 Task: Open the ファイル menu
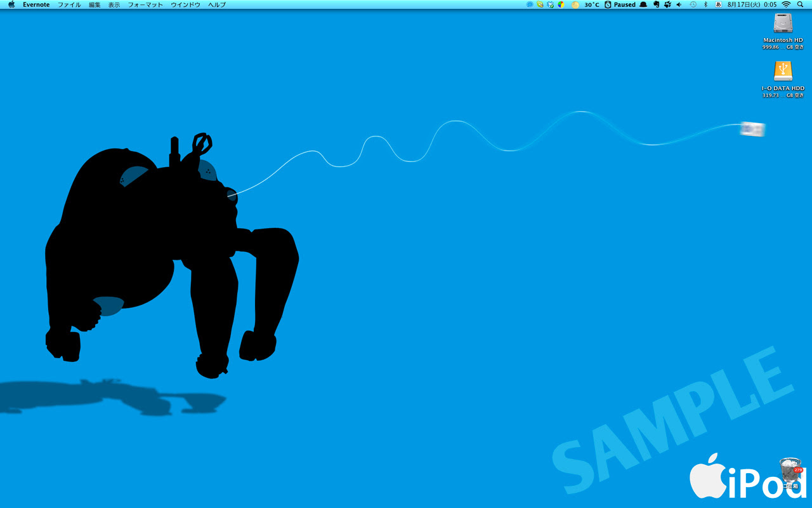(x=69, y=4)
